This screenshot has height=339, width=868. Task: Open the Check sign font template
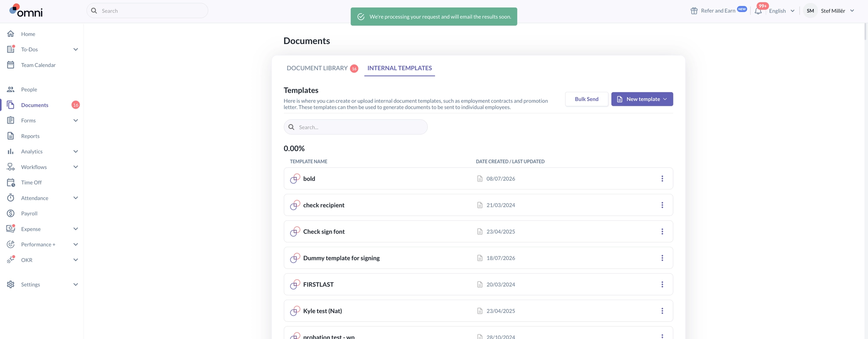coord(324,232)
